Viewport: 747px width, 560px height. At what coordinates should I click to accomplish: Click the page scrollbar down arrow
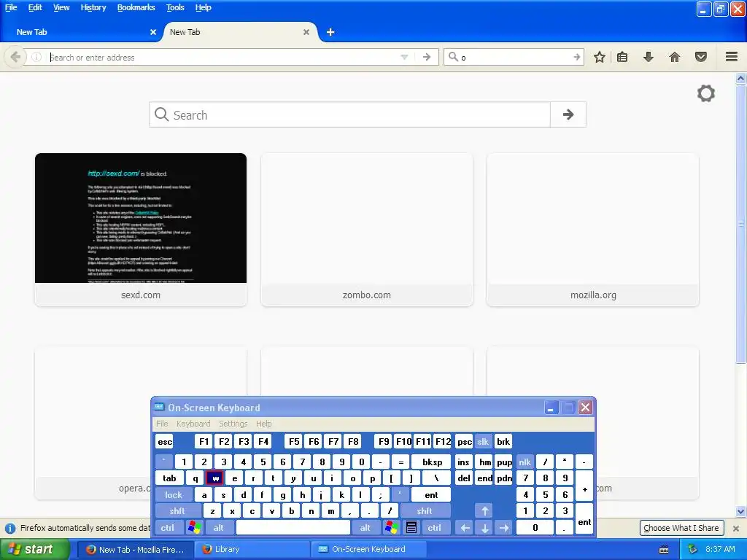coord(741,511)
